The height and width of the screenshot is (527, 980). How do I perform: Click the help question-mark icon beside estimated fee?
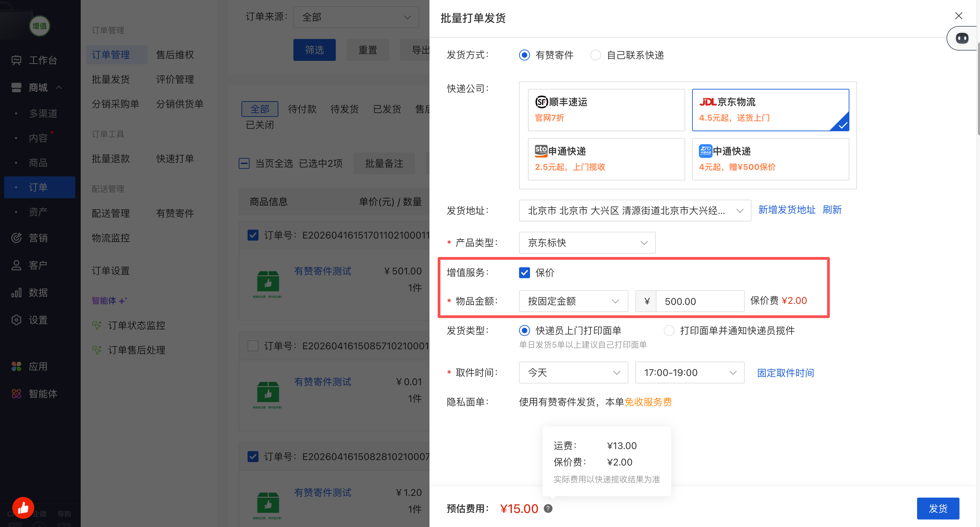click(548, 508)
